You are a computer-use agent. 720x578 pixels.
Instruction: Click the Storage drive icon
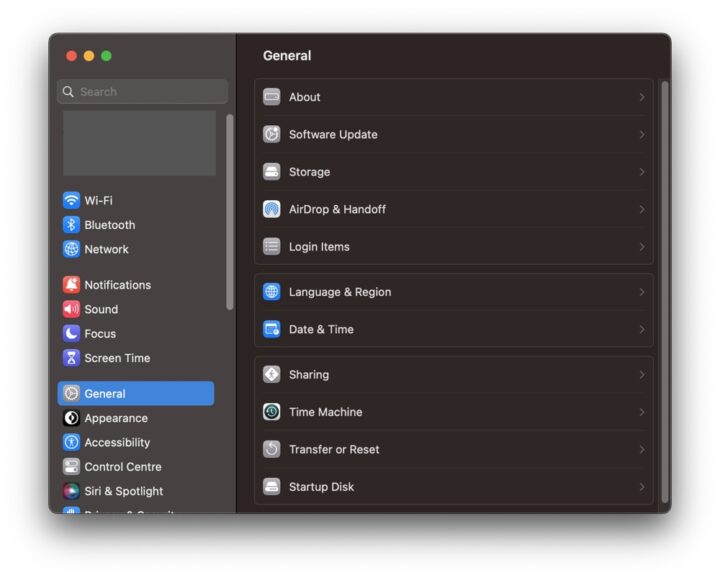click(271, 172)
